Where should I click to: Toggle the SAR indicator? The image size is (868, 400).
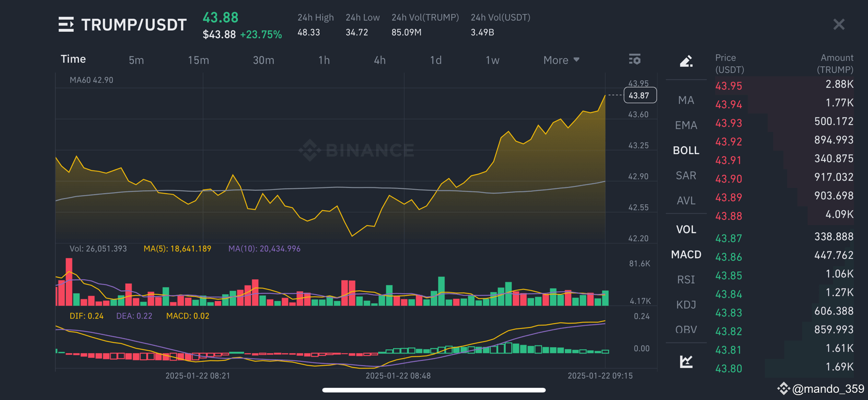tap(686, 175)
